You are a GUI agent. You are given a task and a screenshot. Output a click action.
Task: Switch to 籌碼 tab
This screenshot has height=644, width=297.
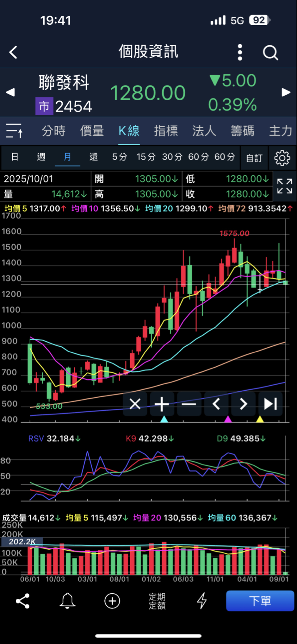tap(243, 131)
